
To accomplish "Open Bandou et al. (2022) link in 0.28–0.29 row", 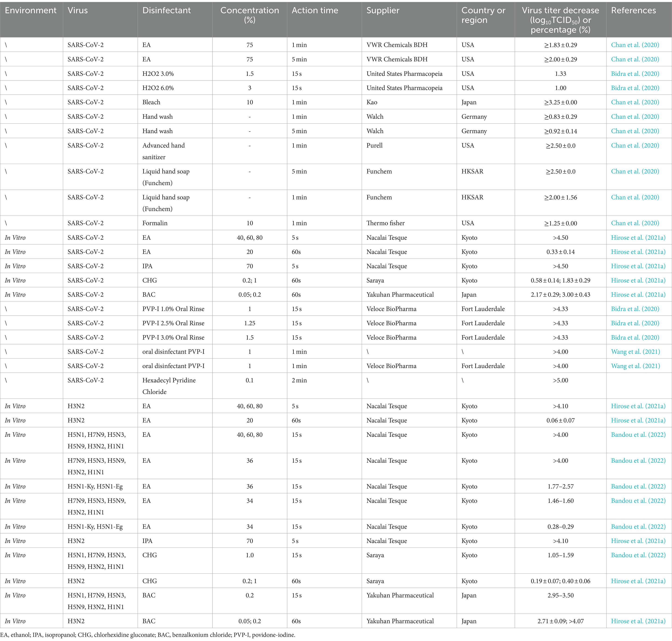I will point(638,527).
